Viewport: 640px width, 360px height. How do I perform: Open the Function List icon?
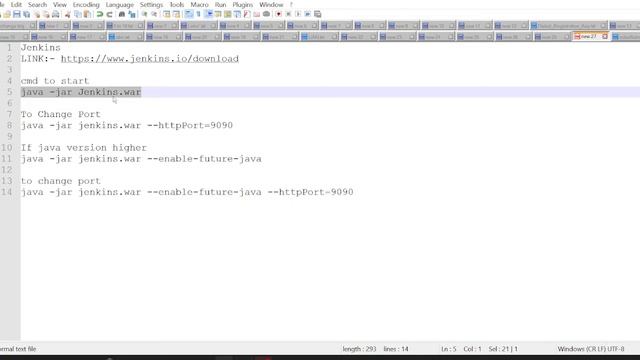point(247,14)
